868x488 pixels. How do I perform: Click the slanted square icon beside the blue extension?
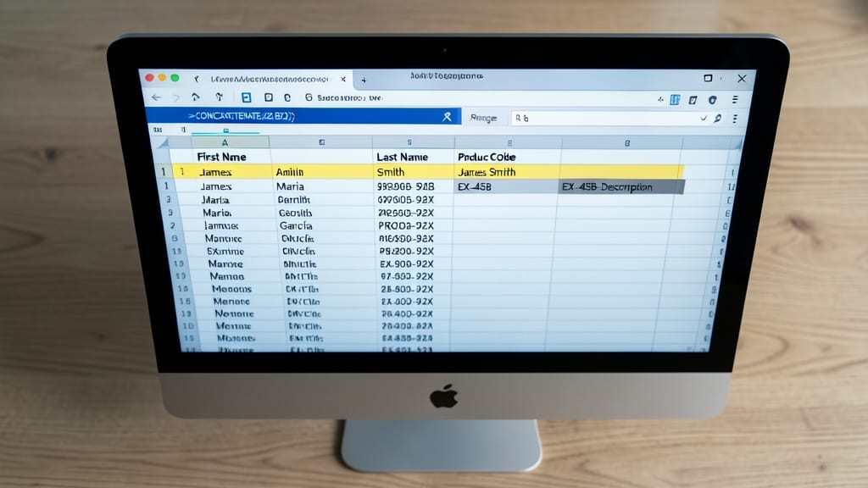click(693, 100)
